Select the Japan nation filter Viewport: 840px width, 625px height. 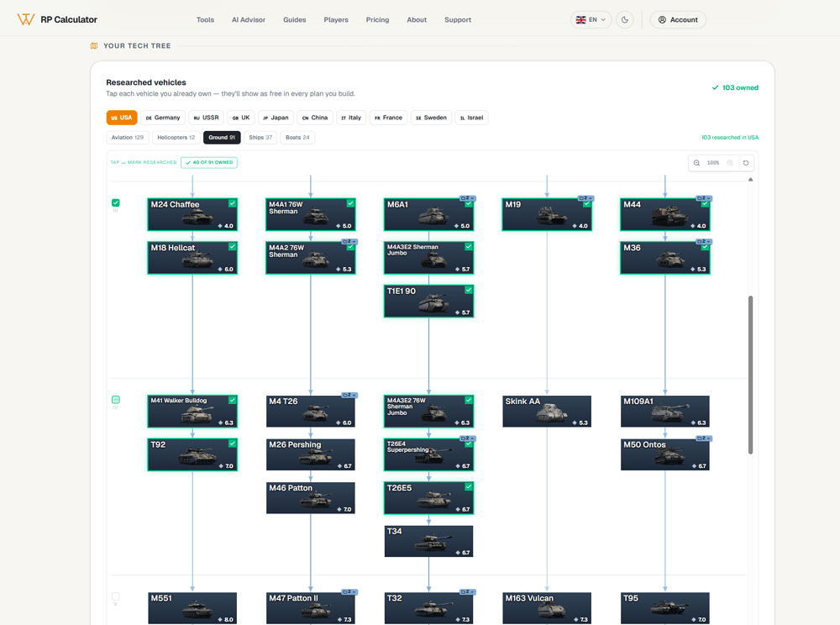click(x=276, y=118)
